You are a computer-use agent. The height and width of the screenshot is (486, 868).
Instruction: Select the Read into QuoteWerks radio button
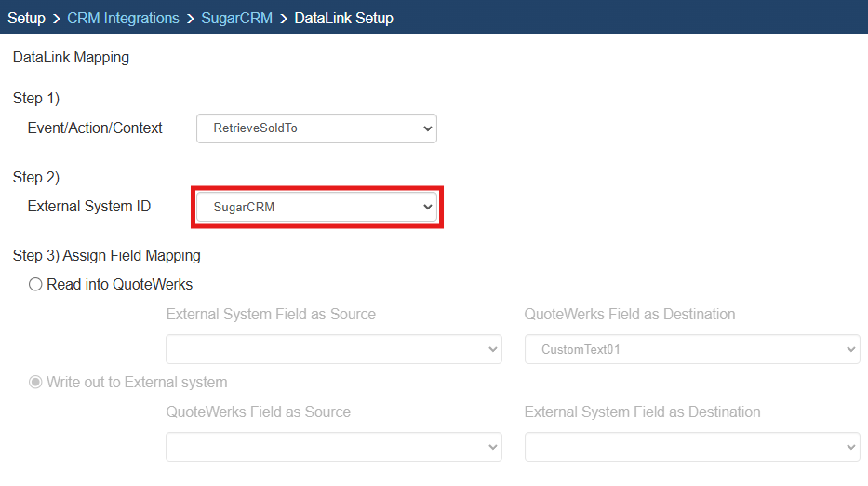(x=36, y=285)
